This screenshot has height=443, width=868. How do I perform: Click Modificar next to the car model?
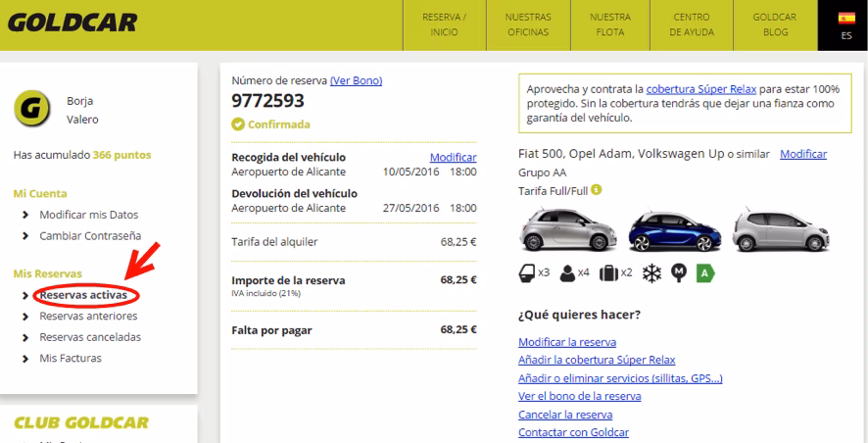803,154
